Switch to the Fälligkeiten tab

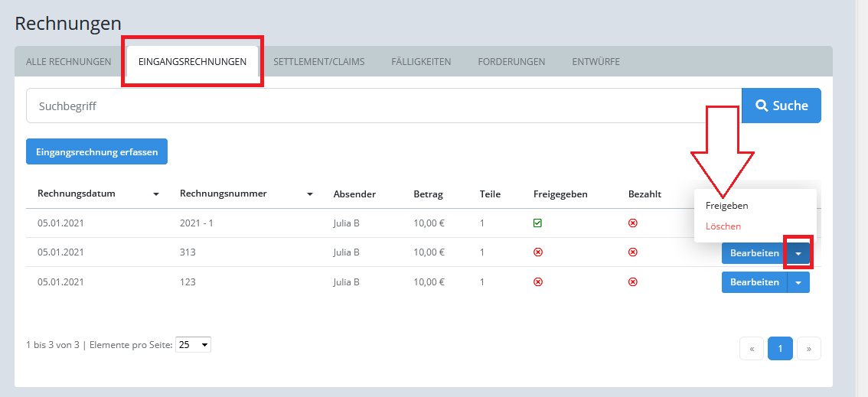421,62
